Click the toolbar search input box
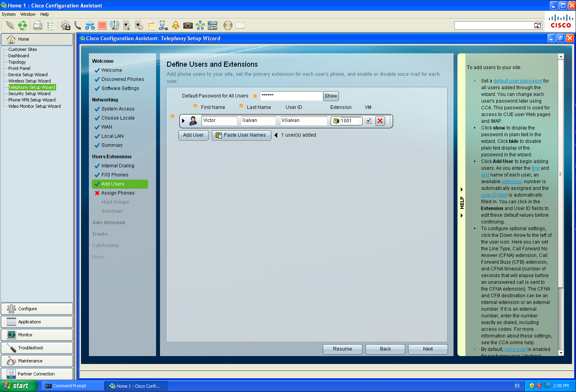 click(494, 26)
